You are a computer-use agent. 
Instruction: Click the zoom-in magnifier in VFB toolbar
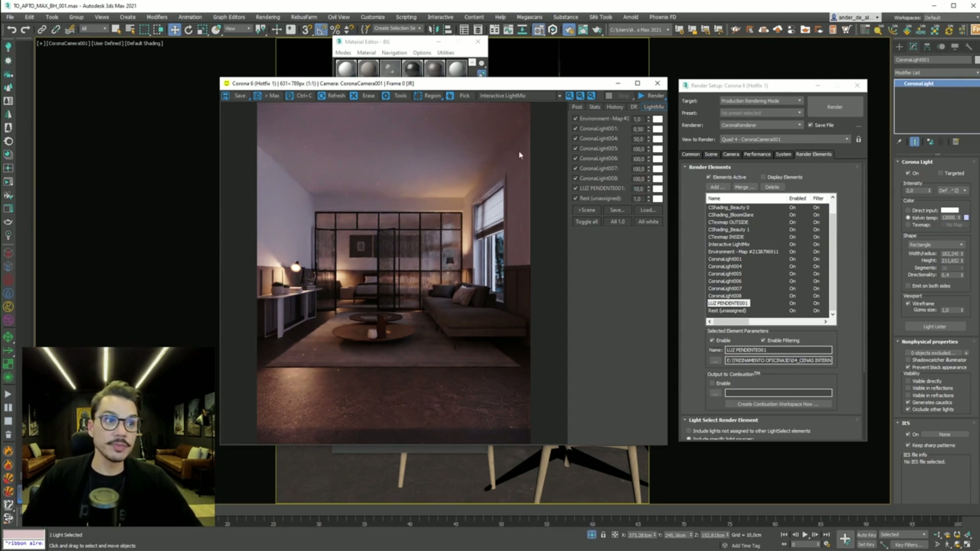[569, 96]
